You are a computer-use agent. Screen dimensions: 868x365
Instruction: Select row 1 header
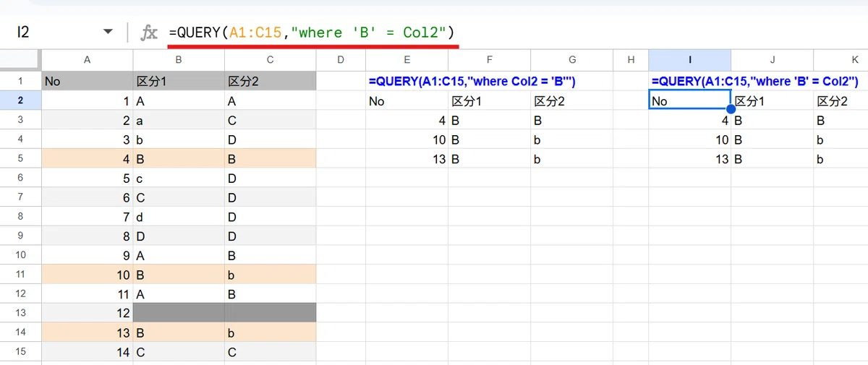tap(20, 81)
